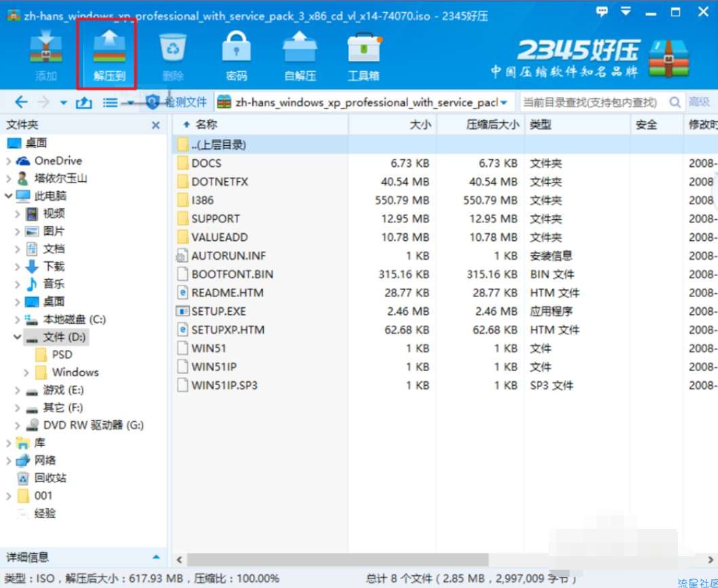This screenshot has height=588, width=718.
Task: Click 高级 advanced search link
Action: 699,102
